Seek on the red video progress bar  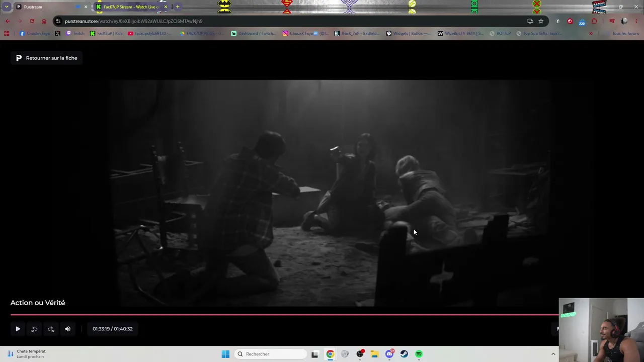tap(284, 315)
